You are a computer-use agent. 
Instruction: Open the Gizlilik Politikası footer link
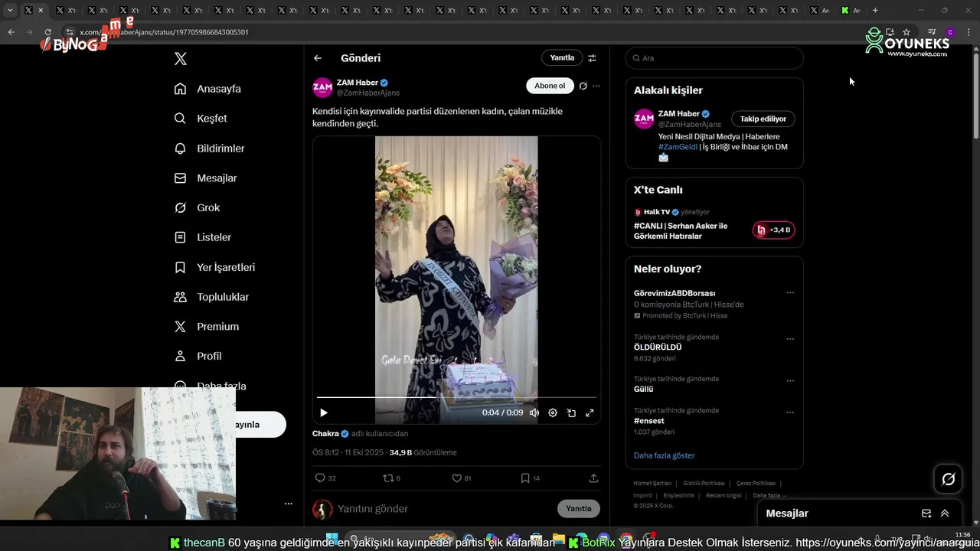(x=704, y=484)
